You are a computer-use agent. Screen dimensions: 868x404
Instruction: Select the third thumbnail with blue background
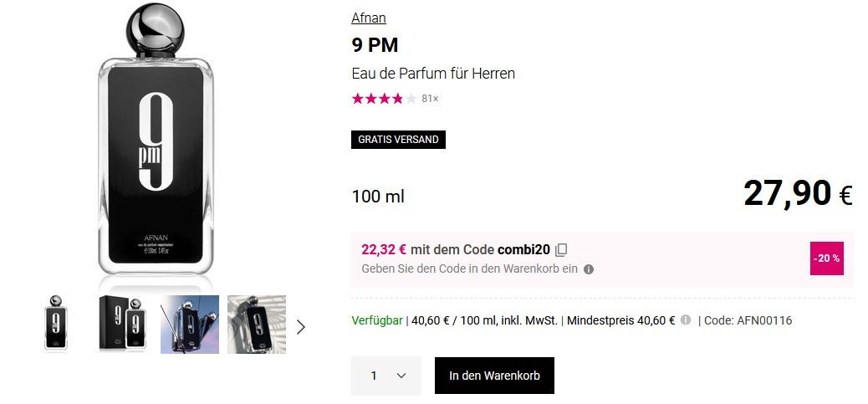coord(190,324)
